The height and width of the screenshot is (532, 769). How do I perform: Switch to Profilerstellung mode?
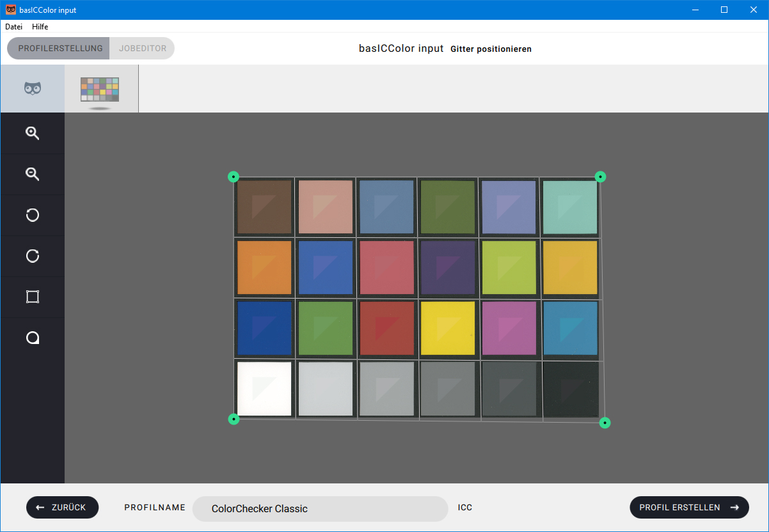pyautogui.click(x=60, y=49)
